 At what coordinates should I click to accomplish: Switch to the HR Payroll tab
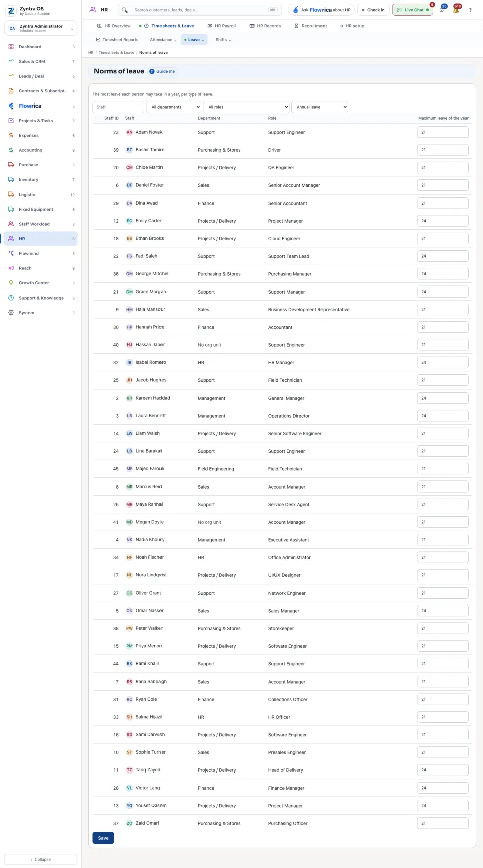(x=222, y=26)
